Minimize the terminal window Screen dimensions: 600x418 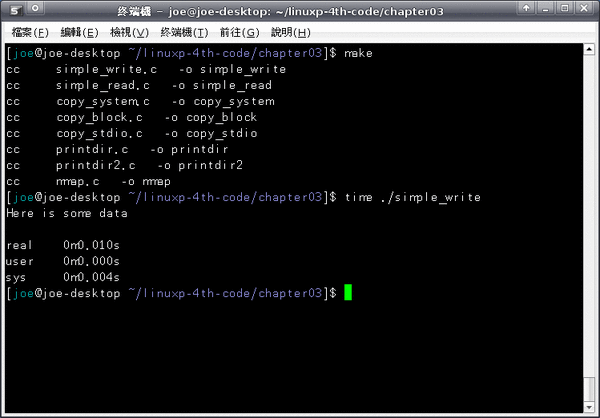(545, 8)
